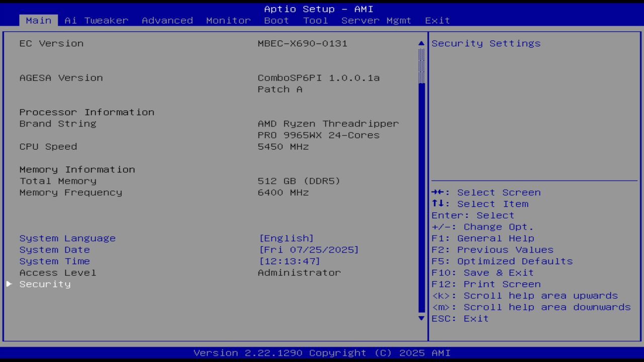
Task: Go to the Boot tab
Action: point(277,21)
